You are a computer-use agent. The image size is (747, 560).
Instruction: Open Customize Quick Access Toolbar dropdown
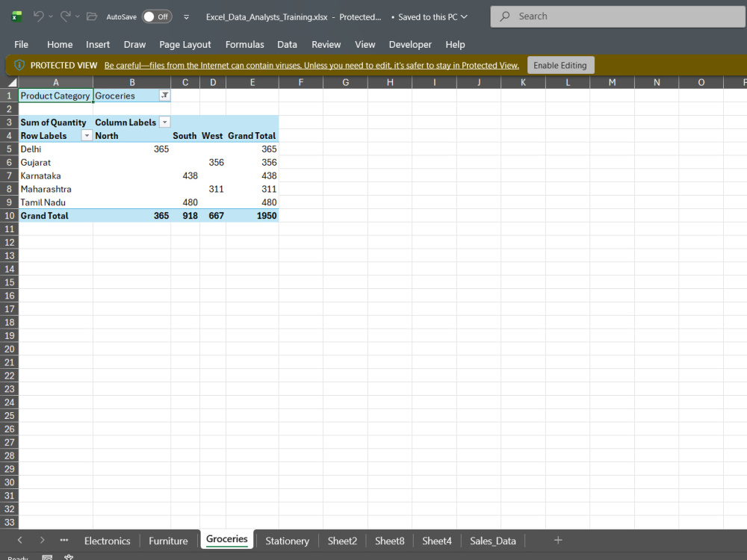186,17
